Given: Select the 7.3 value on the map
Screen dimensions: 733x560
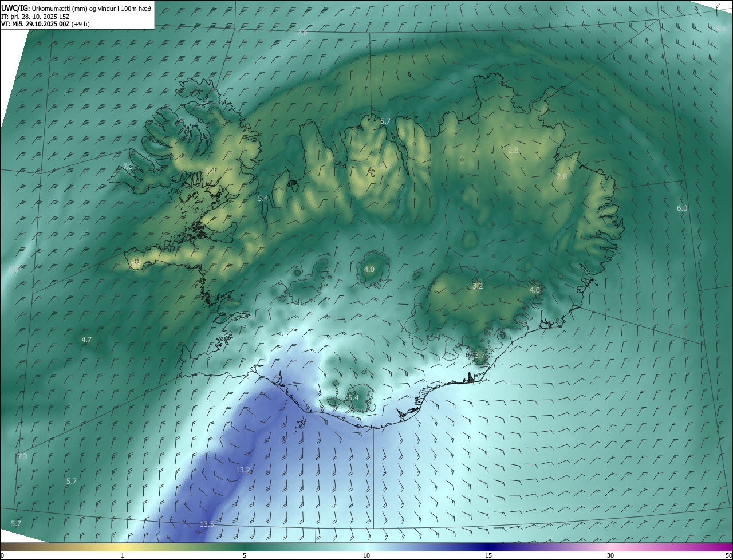Looking at the screenshot, I should [x=22, y=457].
